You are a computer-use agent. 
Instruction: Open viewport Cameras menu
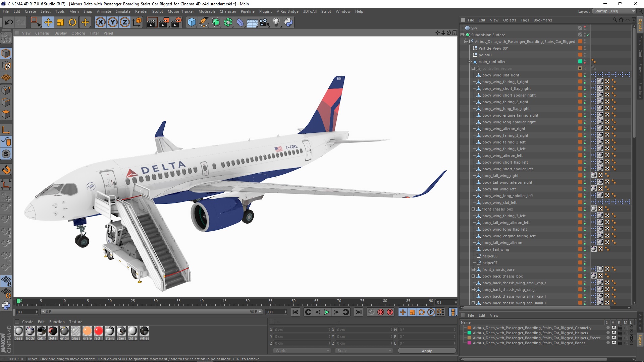[42, 33]
